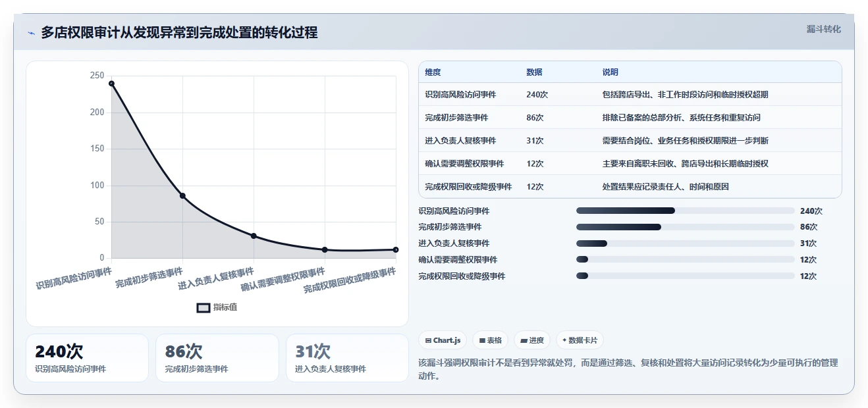The width and height of the screenshot is (868, 408).
Task: Select table cell 识别高风险访问事件
Action: click(461, 95)
